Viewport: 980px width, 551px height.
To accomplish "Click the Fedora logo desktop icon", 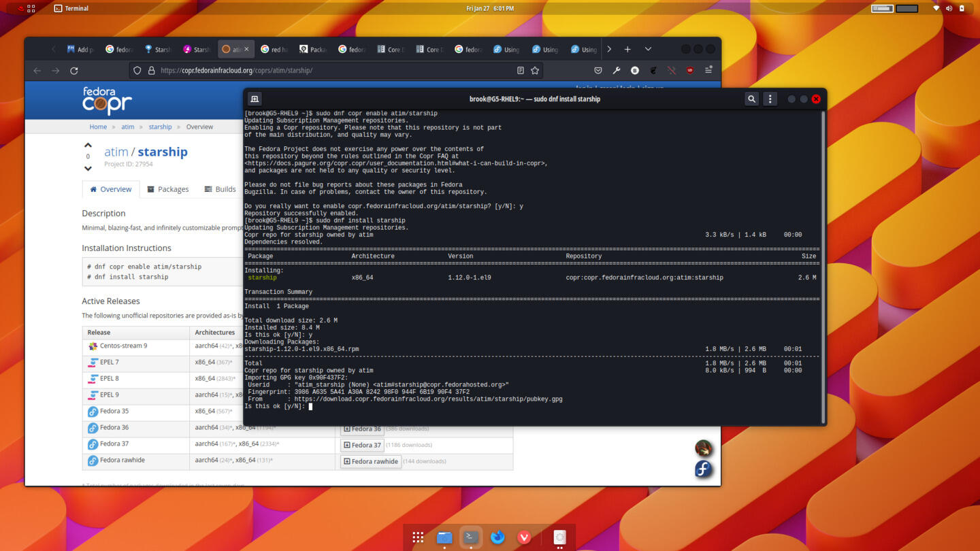I will pyautogui.click(x=703, y=469).
